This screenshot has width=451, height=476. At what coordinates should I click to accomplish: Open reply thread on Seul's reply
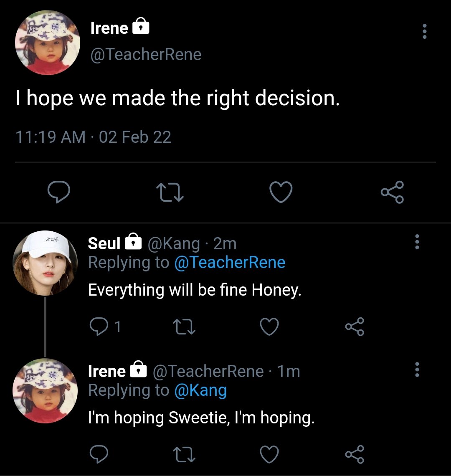click(x=99, y=327)
